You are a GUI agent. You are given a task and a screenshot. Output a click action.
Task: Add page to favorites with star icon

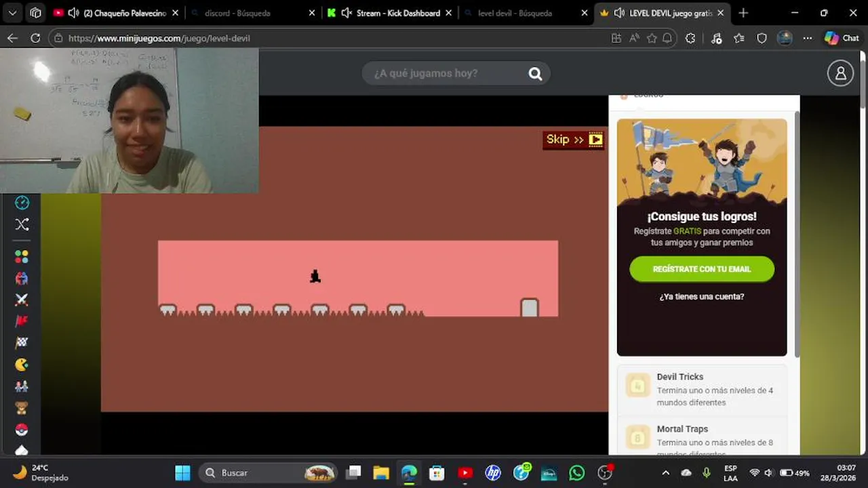tap(652, 39)
